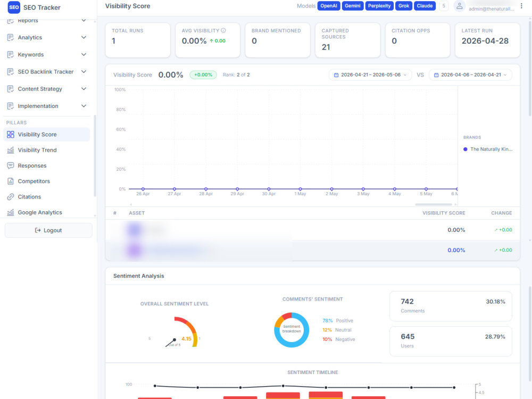The width and height of the screenshot is (532, 399).
Task: Click calendar icon in 2026-04-06 date range
Action: (x=436, y=75)
